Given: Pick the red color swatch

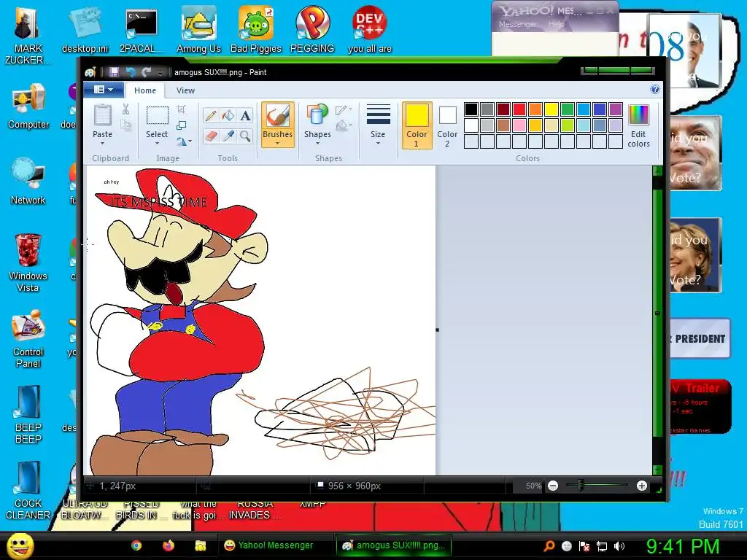Looking at the screenshot, I should coord(519,109).
